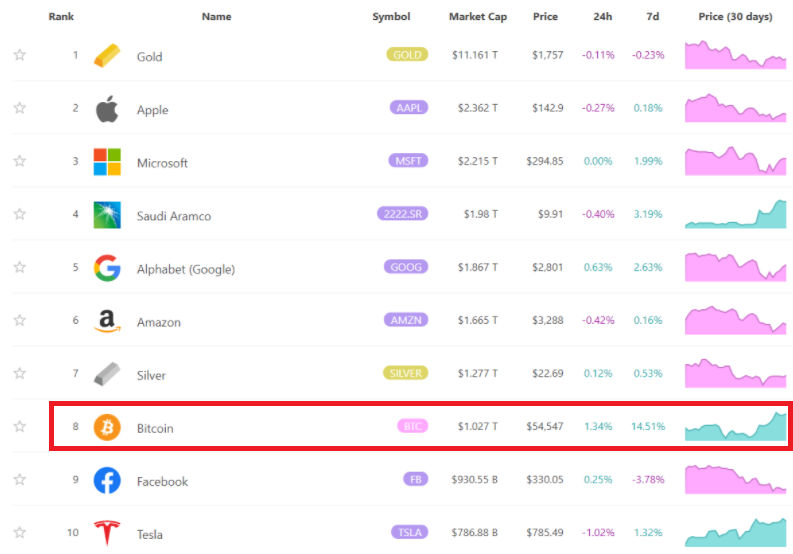The width and height of the screenshot is (793, 554).
Task: Open Gold's 30-day price chart
Action: pyautogui.click(x=735, y=55)
